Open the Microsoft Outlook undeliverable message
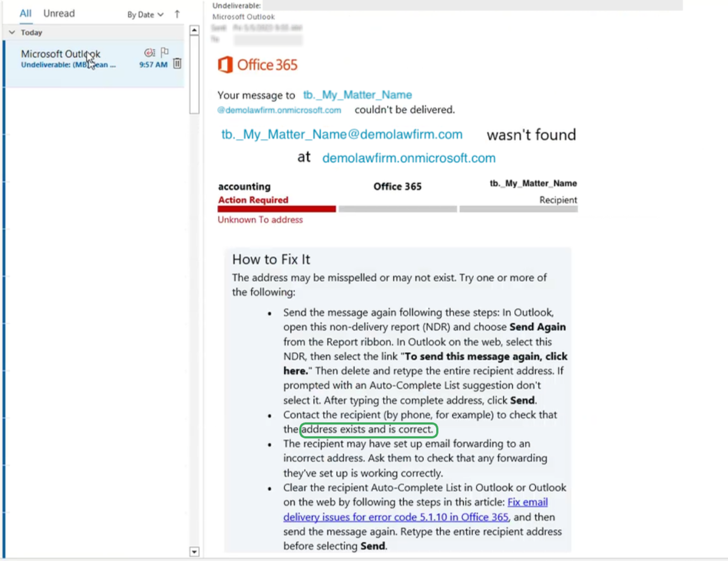The height and width of the screenshot is (561, 728). (x=95, y=64)
